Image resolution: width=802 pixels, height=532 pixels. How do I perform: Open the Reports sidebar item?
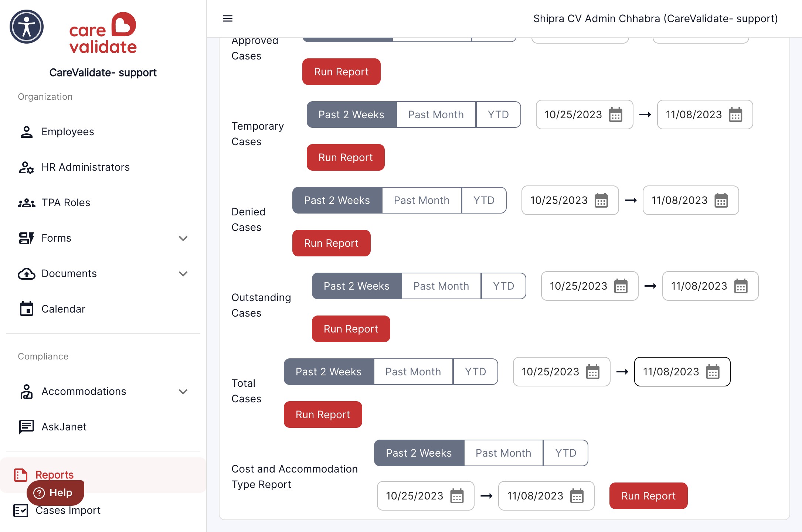click(103, 475)
